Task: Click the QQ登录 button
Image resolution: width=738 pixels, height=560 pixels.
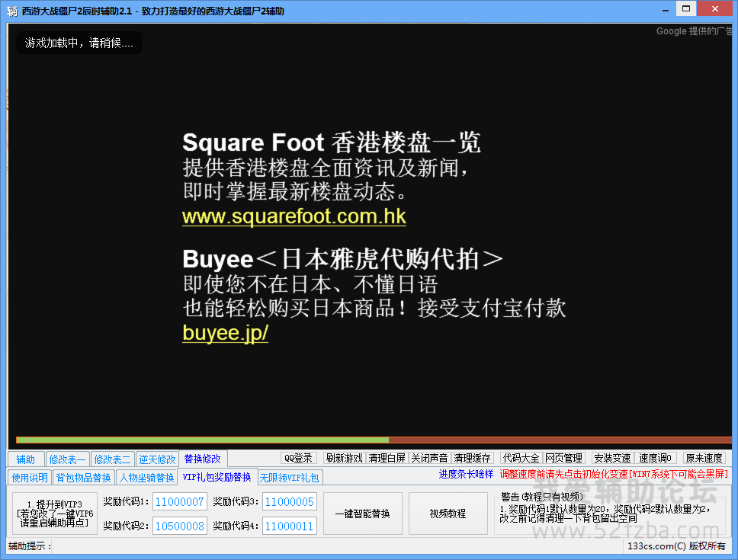Action: click(298, 458)
